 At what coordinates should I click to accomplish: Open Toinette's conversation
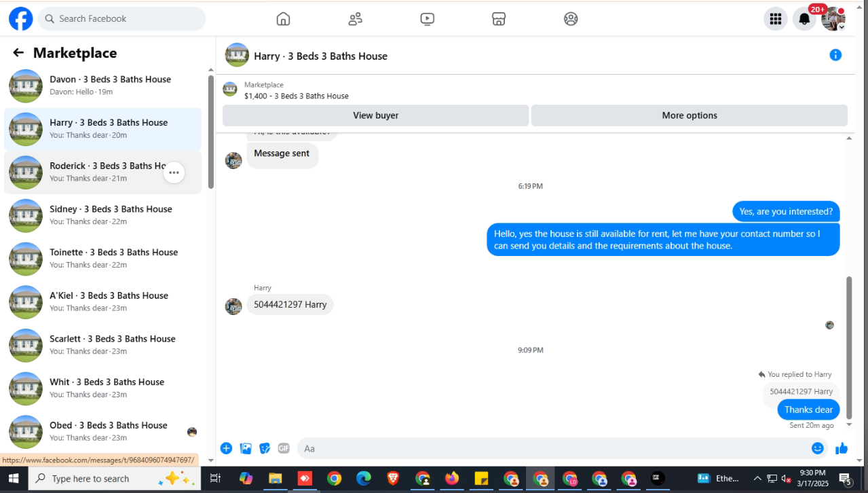coord(103,259)
